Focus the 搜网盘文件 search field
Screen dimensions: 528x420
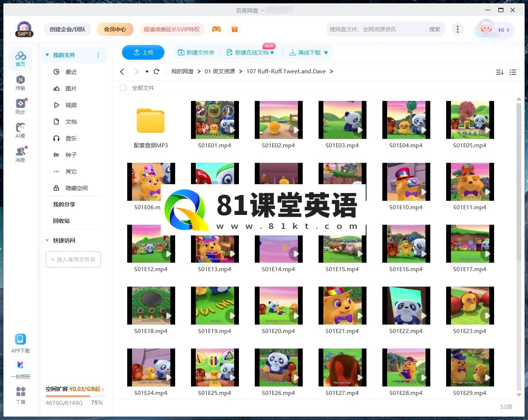pos(376,29)
